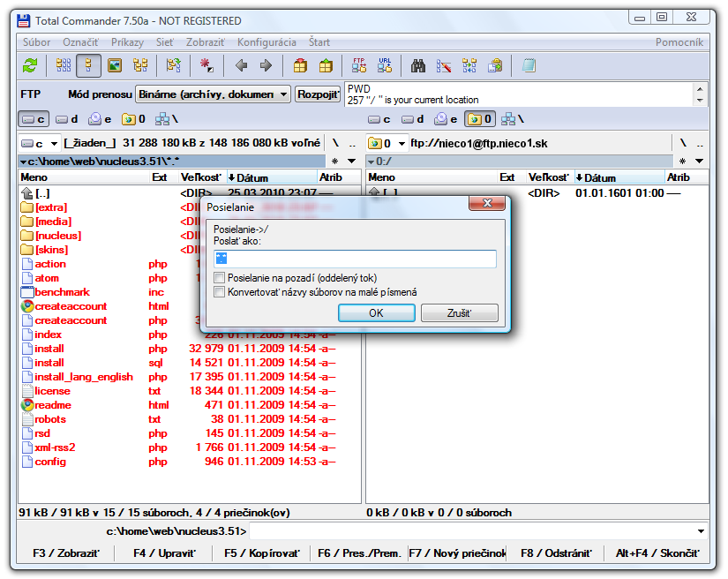Viewport: 728px width, 579px height.
Task: Tick 'Konvertovať názvy súborov na malé písmená'
Action: pos(219,292)
